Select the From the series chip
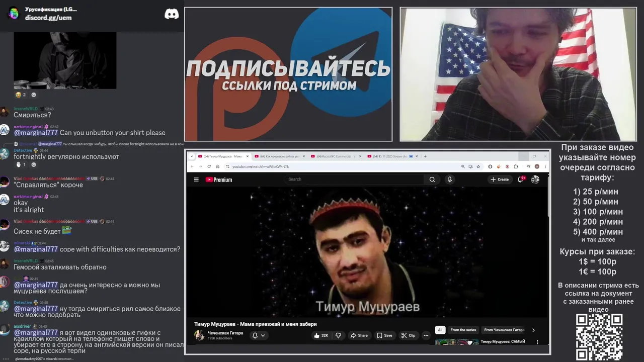This screenshot has height=362, width=644. (x=463, y=330)
